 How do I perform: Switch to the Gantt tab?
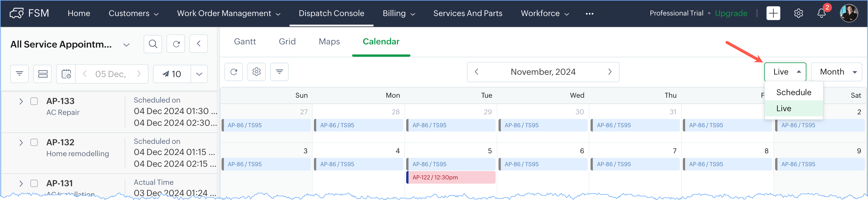pos(245,42)
